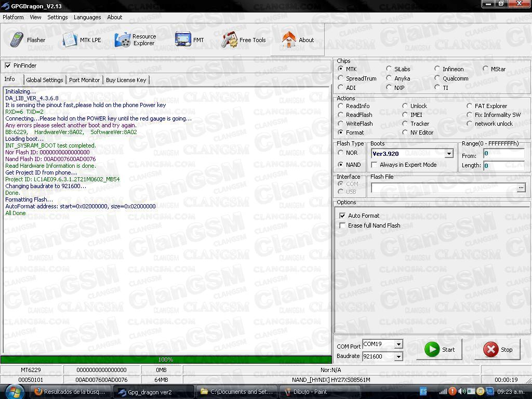Image resolution: width=532 pixels, height=399 pixels.
Task: Switch to Firefox Resultados taskbar item
Action: (x=70, y=392)
